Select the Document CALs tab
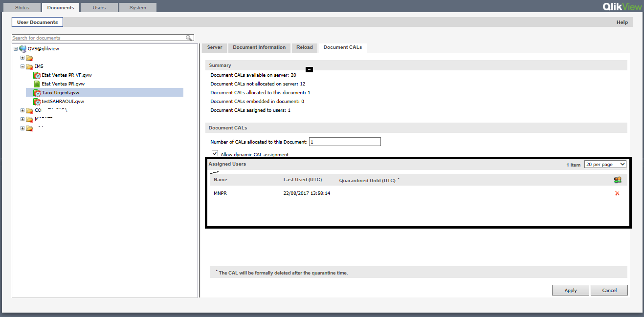 point(343,47)
